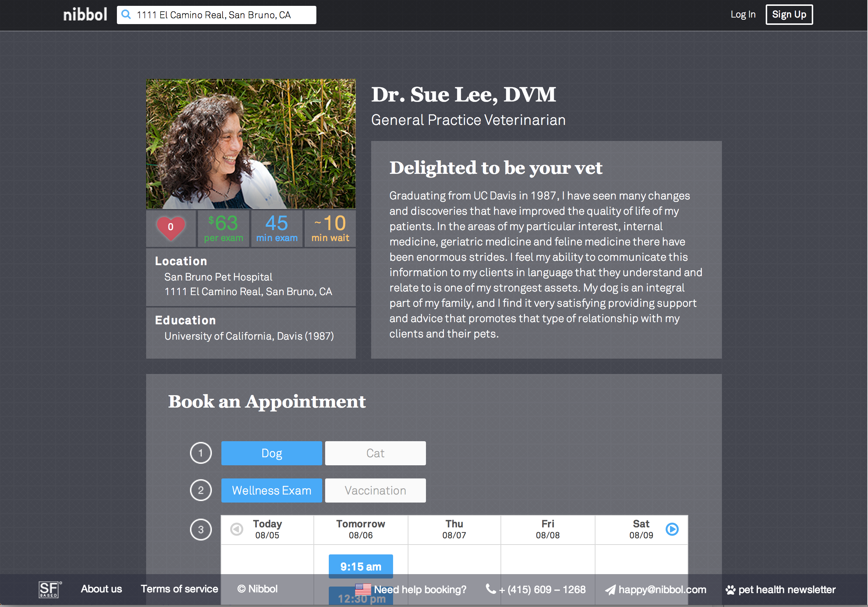Choose the Wellness Exam appointment type
Image resolution: width=868 pixels, height=607 pixels.
[x=271, y=490]
